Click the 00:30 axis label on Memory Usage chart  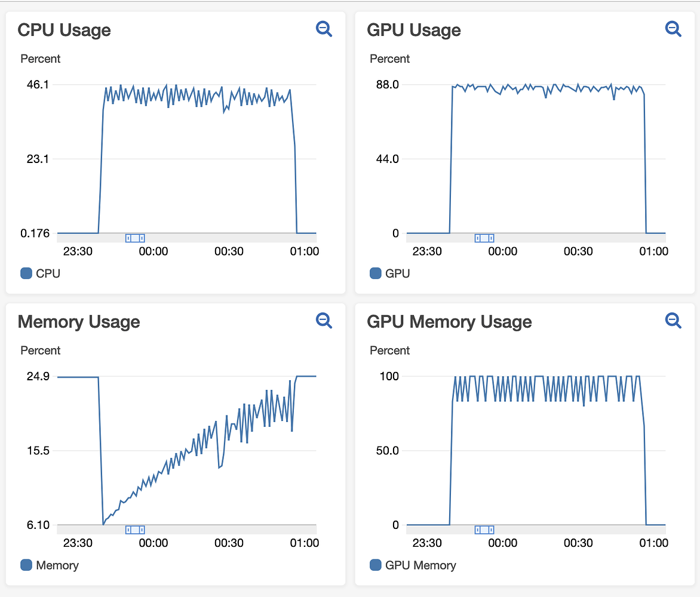(x=229, y=543)
